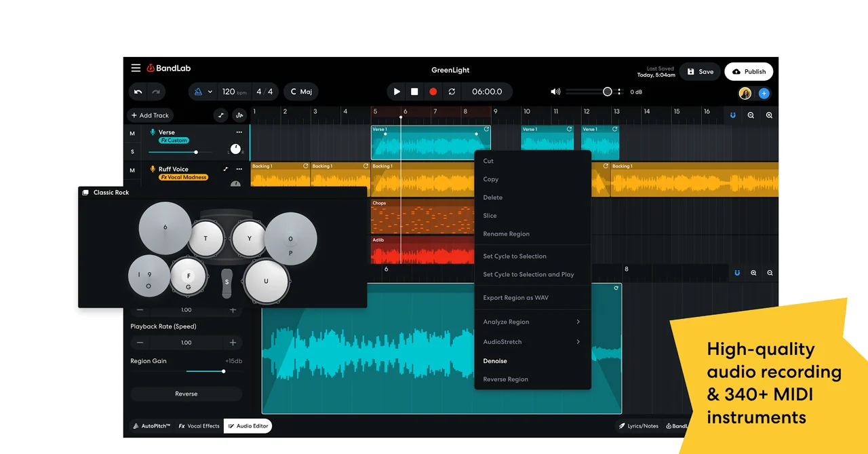Click the 06:00.0 time display
The height and width of the screenshot is (454, 868).
tap(487, 92)
